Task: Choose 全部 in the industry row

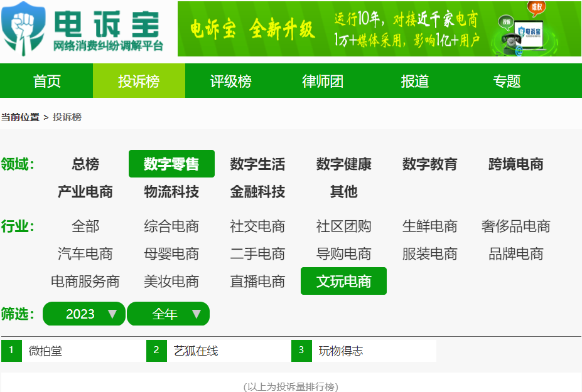Action: pyautogui.click(x=85, y=226)
